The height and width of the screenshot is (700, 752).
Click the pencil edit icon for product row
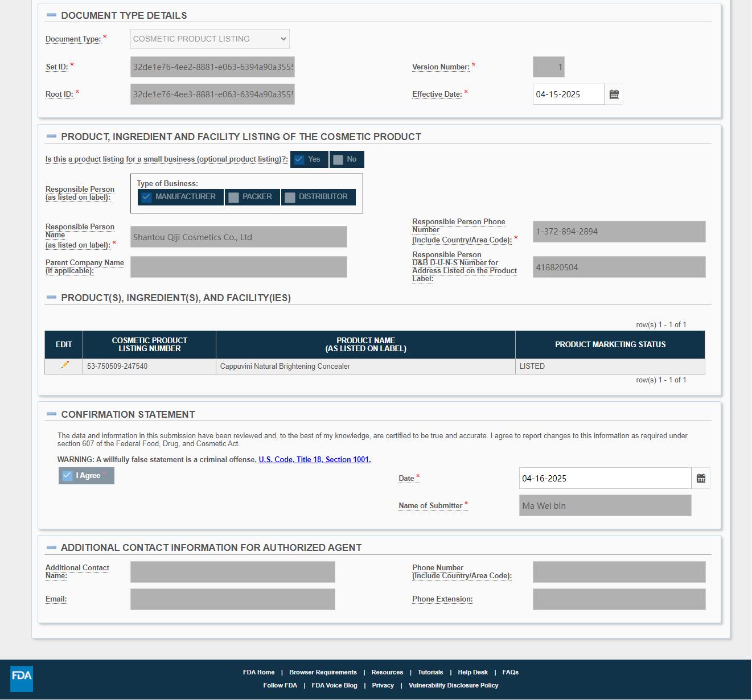pyautogui.click(x=64, y=365)
